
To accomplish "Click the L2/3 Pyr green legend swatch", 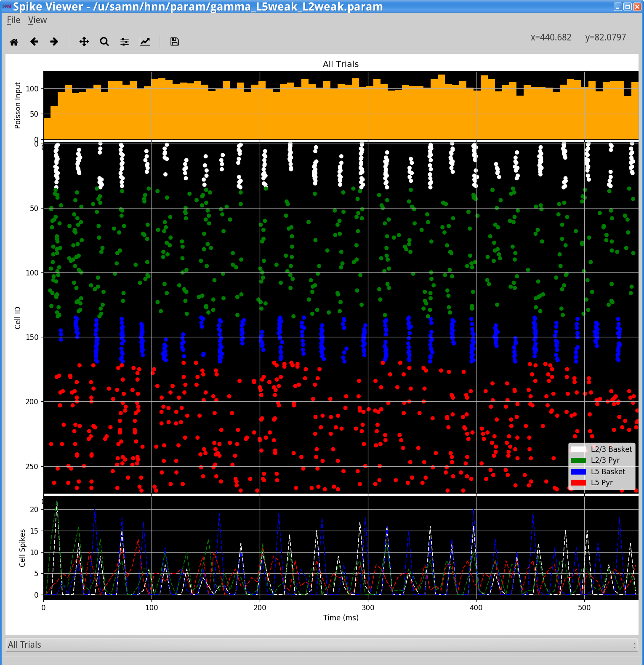I will coord(578,460).
